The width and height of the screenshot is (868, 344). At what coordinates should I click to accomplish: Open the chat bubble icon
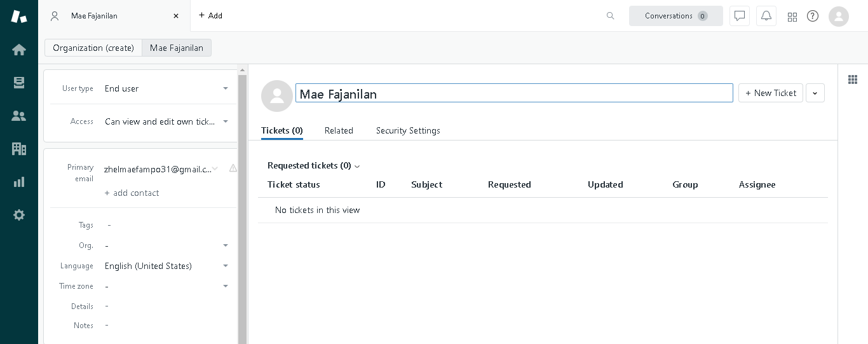tap(740, 16)
